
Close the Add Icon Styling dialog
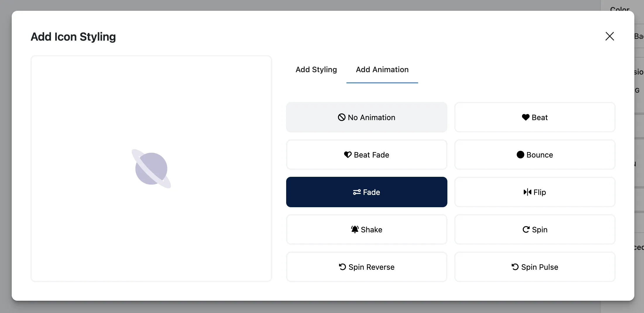click(x=609, y=36)
